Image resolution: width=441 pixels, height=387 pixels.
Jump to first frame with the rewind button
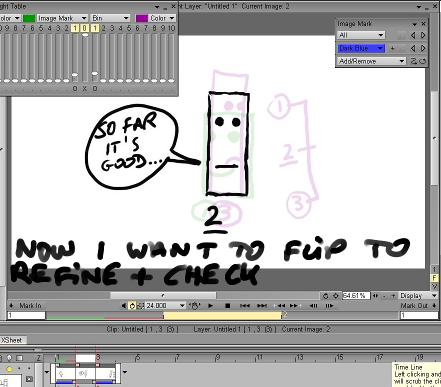(x=245, y=306)
